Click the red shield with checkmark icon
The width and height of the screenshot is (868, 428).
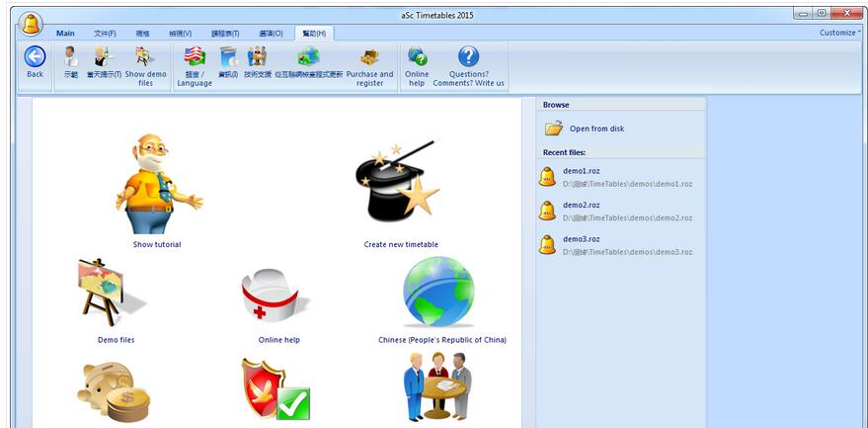[x=276, y=388]
